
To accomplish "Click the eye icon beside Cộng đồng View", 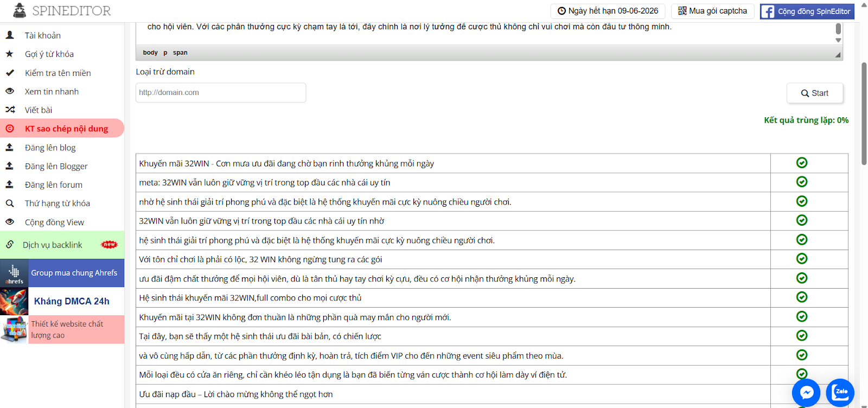I will click(10, 222).
